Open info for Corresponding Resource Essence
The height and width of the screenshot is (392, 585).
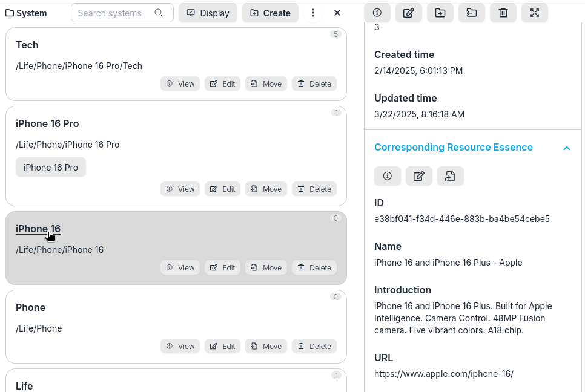pos(388,176)
